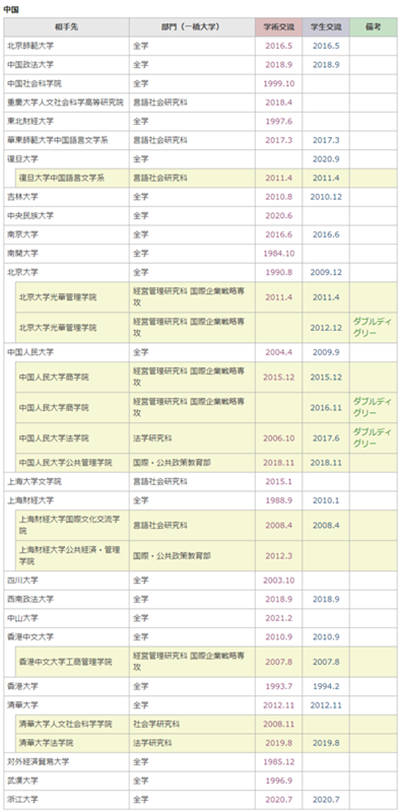This screenshot has width=400, height=812.
Task: Click the 2017.6 student exchange date
Action: 326,438
